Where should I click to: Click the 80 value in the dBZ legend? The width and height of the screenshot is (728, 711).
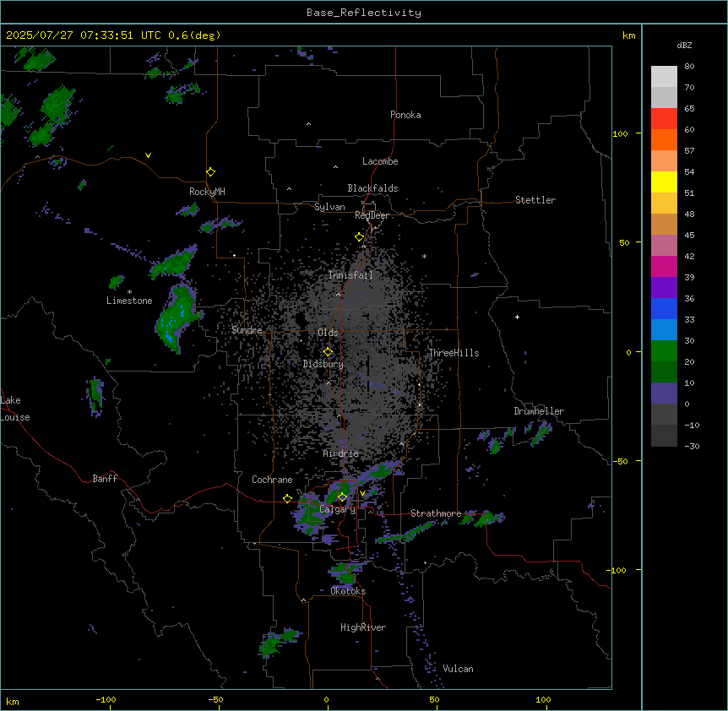[689, 67]
